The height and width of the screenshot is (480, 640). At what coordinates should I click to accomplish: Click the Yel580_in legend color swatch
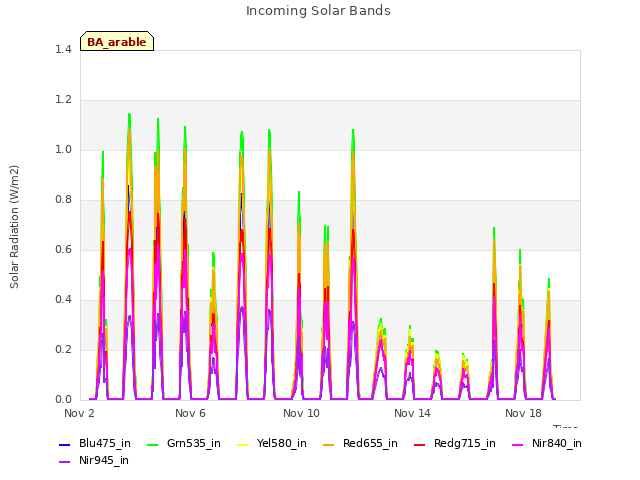tap(243, 444)
